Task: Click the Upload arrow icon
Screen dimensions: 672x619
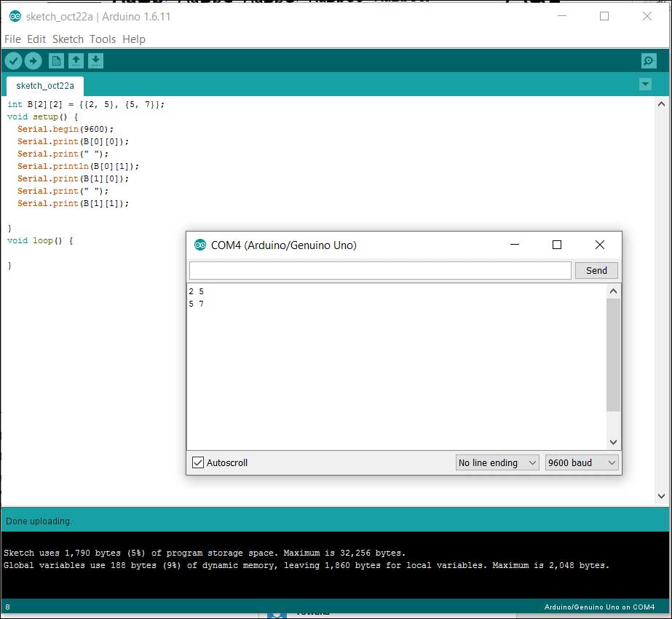Action: [x=33, y=61]
